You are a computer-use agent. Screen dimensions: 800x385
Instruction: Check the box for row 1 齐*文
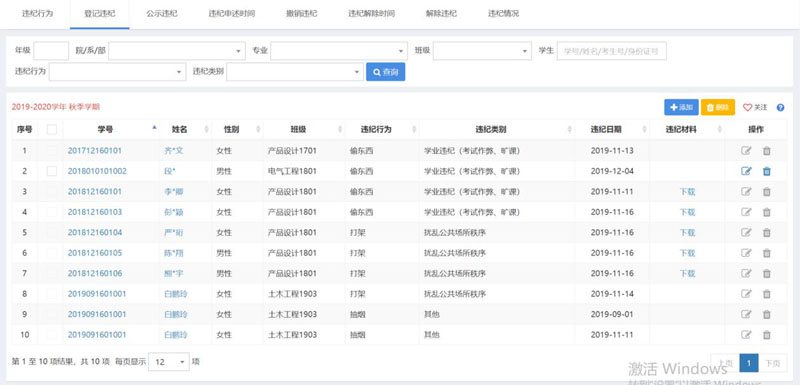coord(52,151)
